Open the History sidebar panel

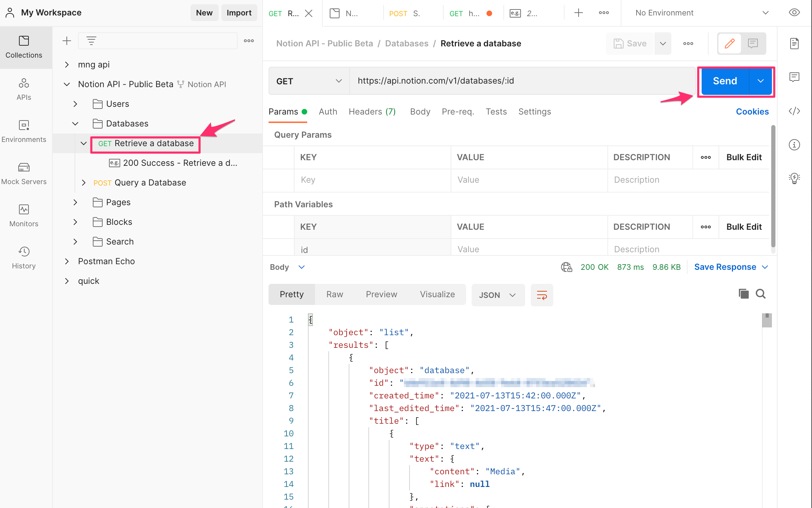pos(24,258)
